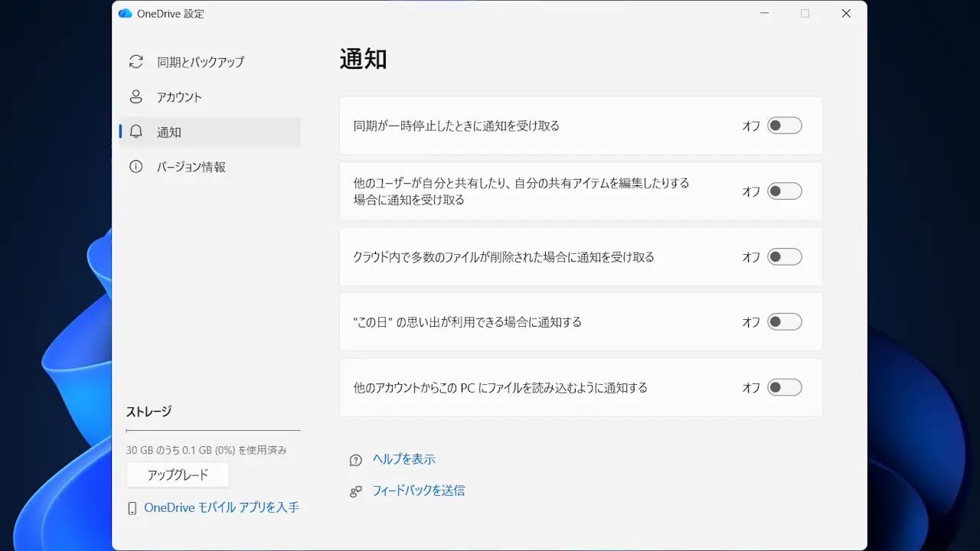Open the バージョン情報 page
980x551 pixels.
191,167
